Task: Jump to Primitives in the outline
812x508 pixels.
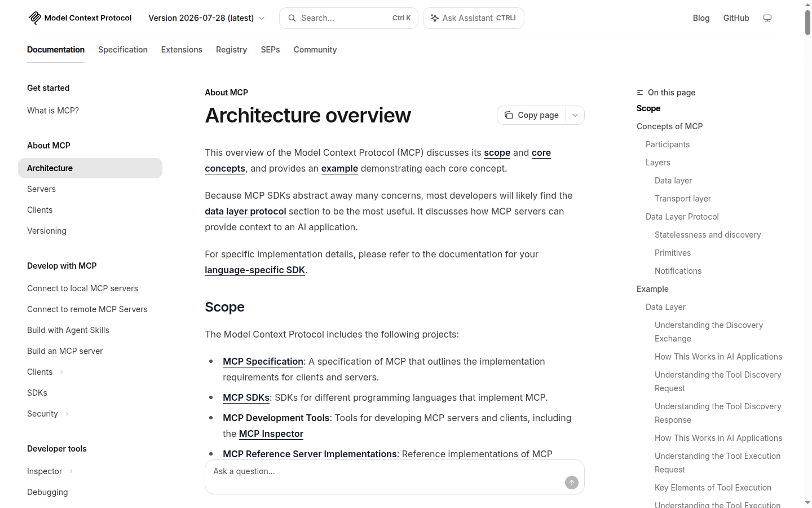Action: [x=673, y=253]
